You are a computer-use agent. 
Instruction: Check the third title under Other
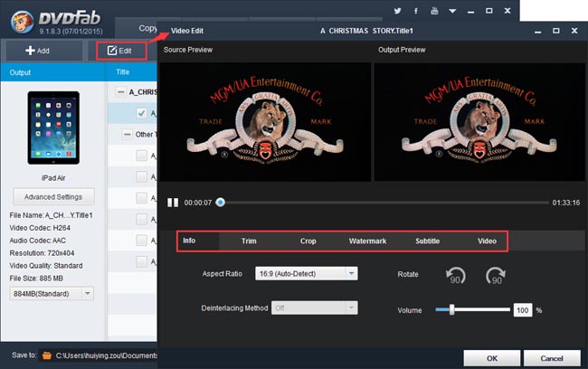141,198
